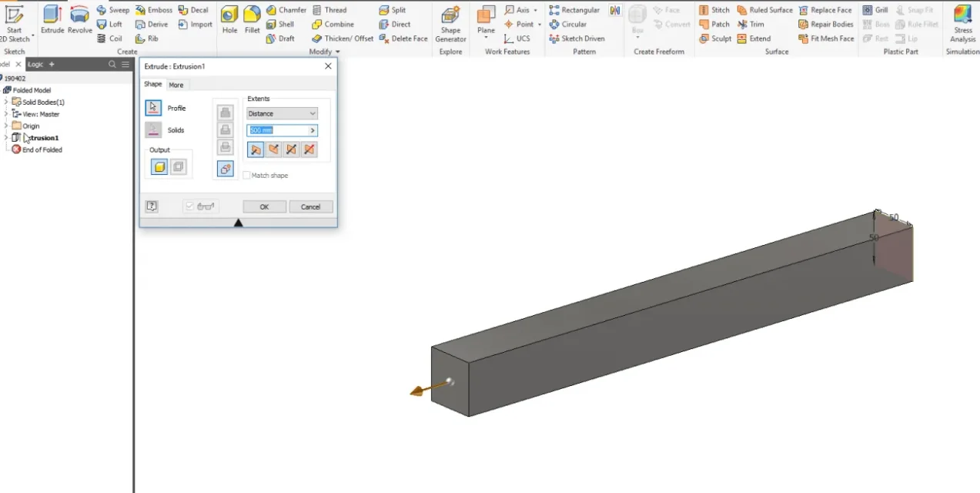
Task: Select Rectangular pattern tool
Action: click(574, 10)
